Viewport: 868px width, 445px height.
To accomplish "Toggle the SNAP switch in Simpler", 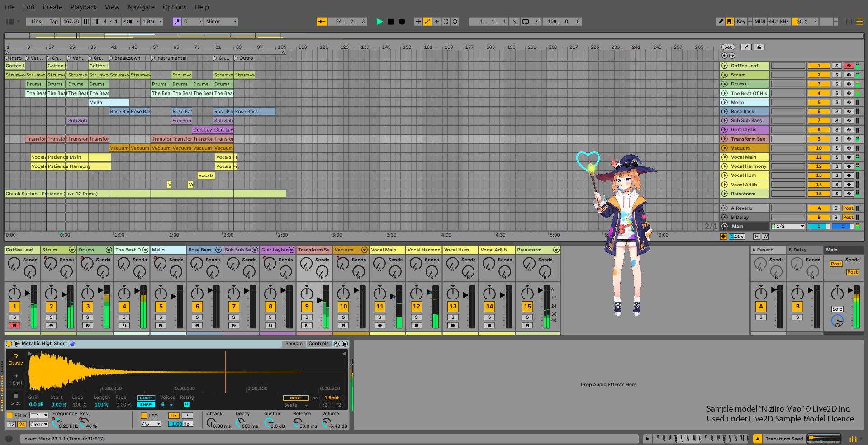I will (146, 405).
